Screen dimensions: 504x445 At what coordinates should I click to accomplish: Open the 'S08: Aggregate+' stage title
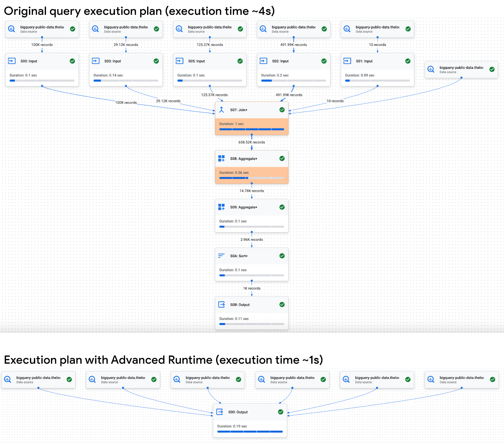244,159
